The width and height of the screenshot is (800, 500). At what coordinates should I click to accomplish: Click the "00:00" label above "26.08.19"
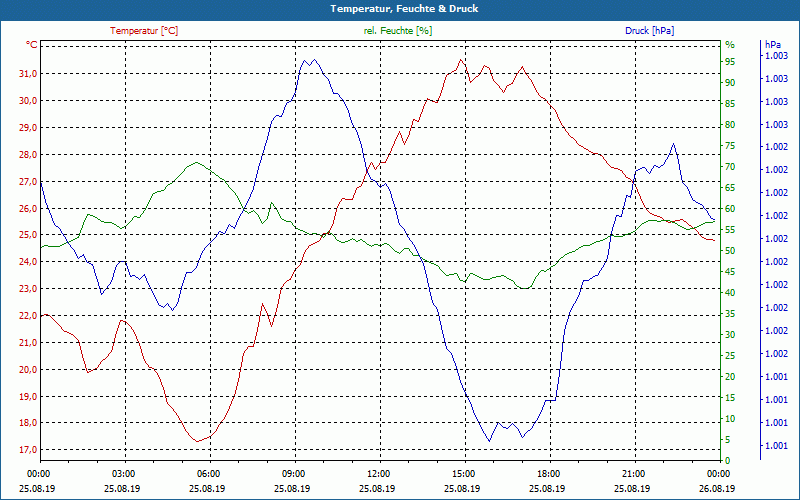tap(719, 473)
